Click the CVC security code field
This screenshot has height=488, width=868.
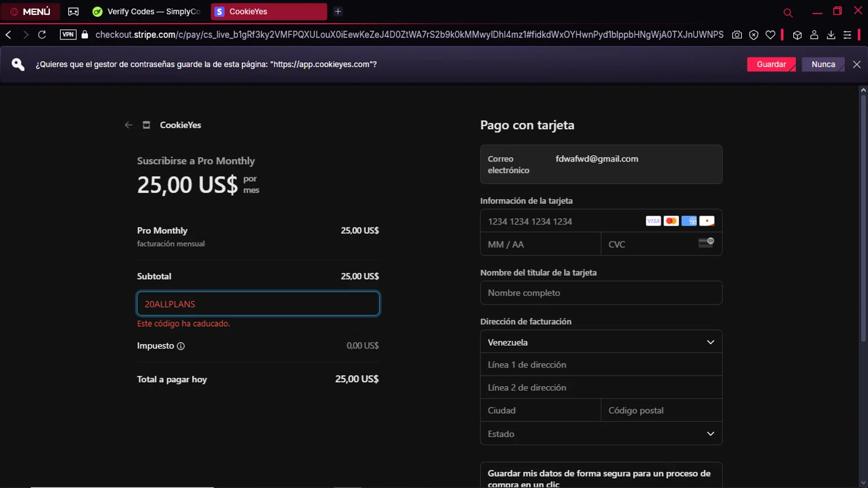(661, 244)
